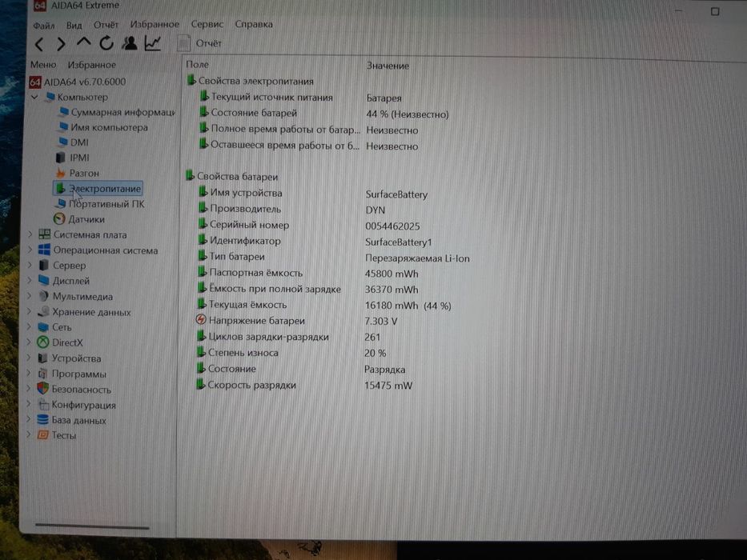Refresh the page with the circular arrow icon
747x560 pixels.
click(x=106, y=43)
